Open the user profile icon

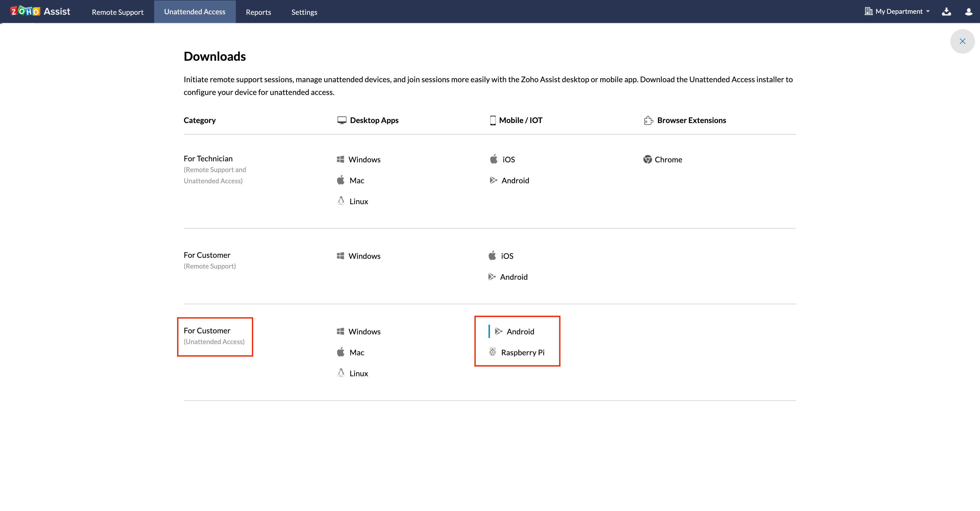[x=969, y=12]
